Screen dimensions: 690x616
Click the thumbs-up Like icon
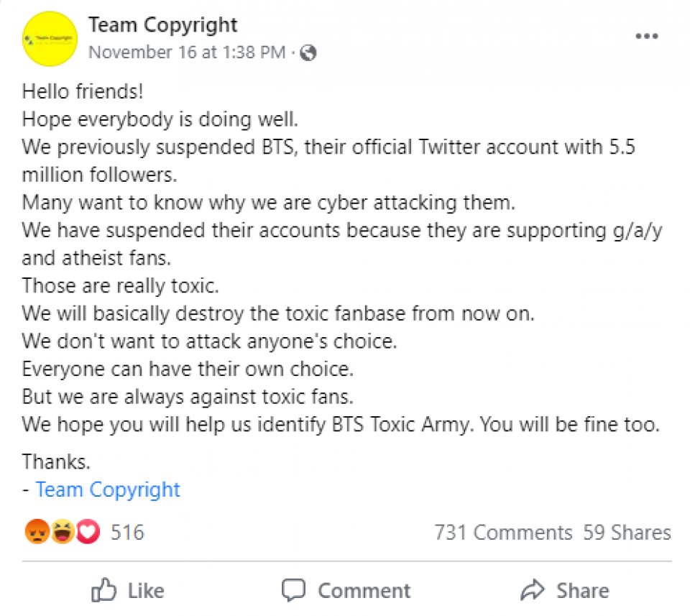click(103, 589)
